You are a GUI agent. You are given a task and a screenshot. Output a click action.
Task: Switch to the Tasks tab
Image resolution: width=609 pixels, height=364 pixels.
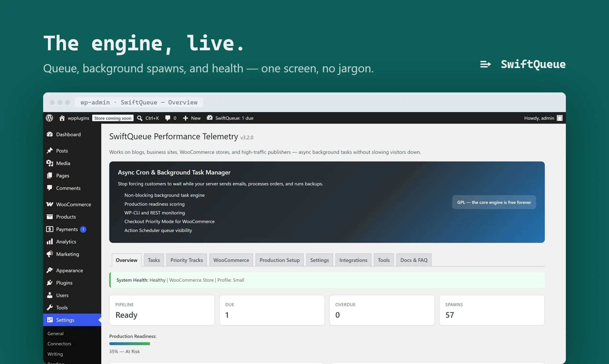point(154,260)
